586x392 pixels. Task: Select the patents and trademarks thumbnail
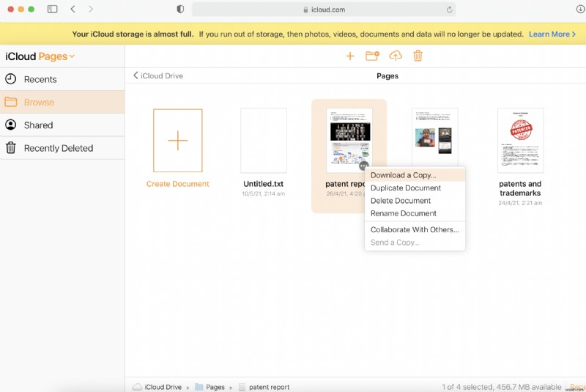point(521,141)
